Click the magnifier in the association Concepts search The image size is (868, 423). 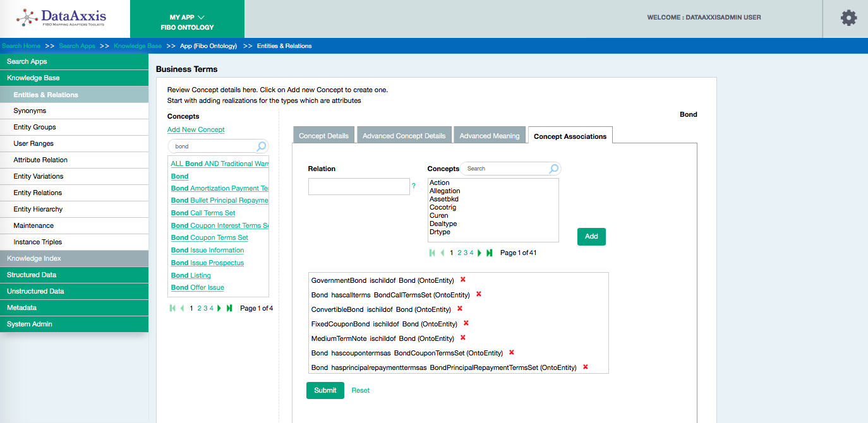[553, 169]
